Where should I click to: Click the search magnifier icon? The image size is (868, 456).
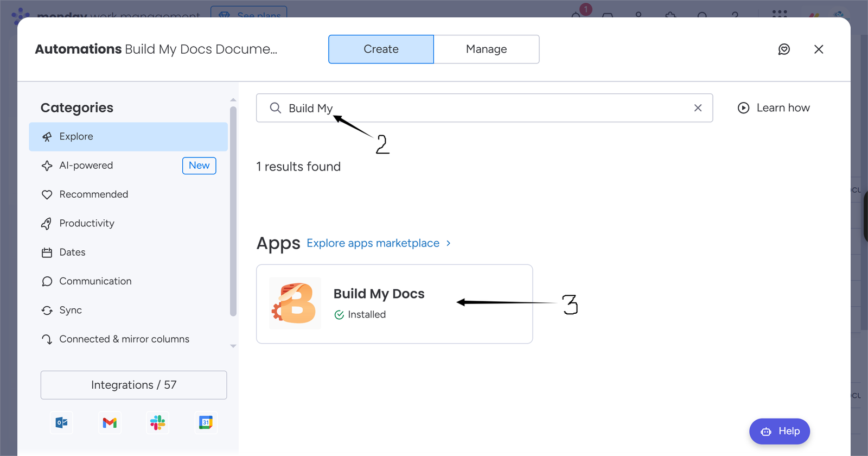[x=276, y=108]
